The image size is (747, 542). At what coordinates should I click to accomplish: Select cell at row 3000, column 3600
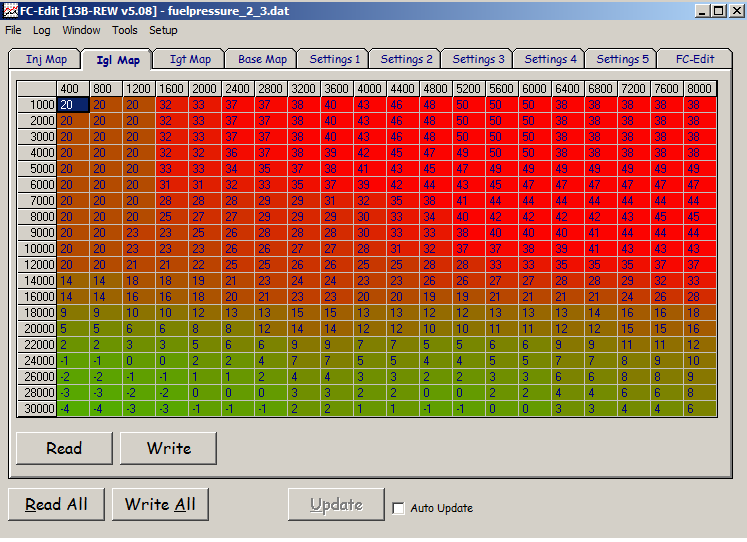[x=337, y=137]
